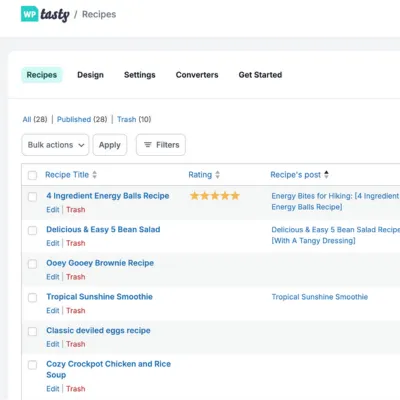Click the five-star rating for Energy Balls
This screenshot has height=400, width=400.
215,196
